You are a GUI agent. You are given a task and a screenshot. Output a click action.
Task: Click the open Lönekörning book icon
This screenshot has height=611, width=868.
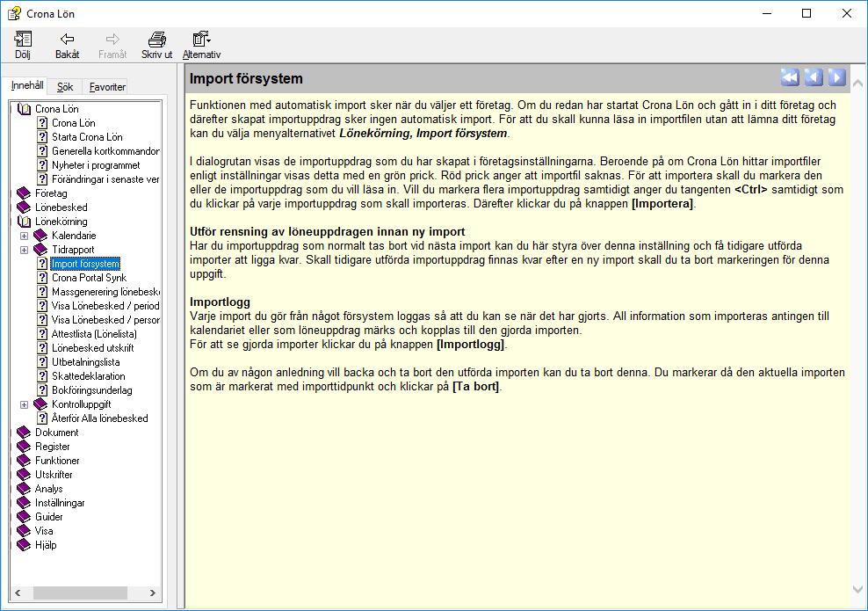24,222
